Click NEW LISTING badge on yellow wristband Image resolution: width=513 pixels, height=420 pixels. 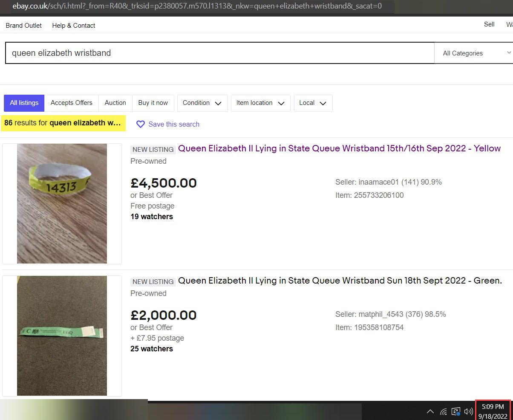point(153,150)
